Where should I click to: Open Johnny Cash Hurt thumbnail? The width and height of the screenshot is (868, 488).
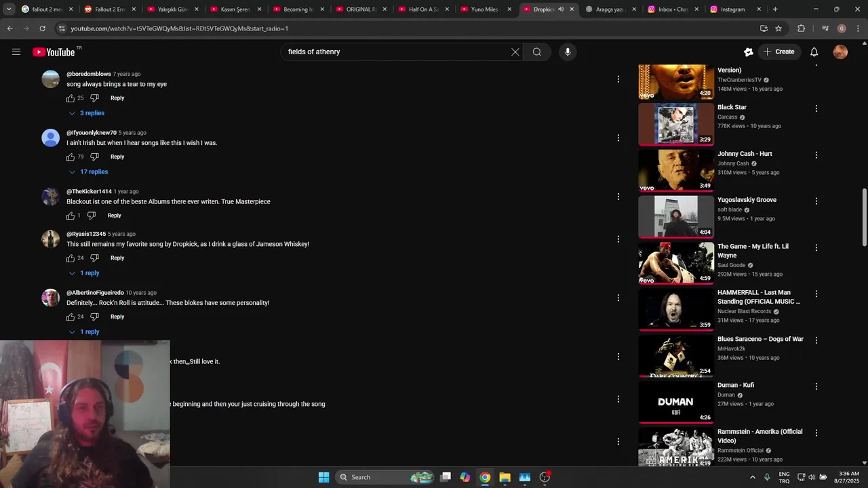(676, 171)
